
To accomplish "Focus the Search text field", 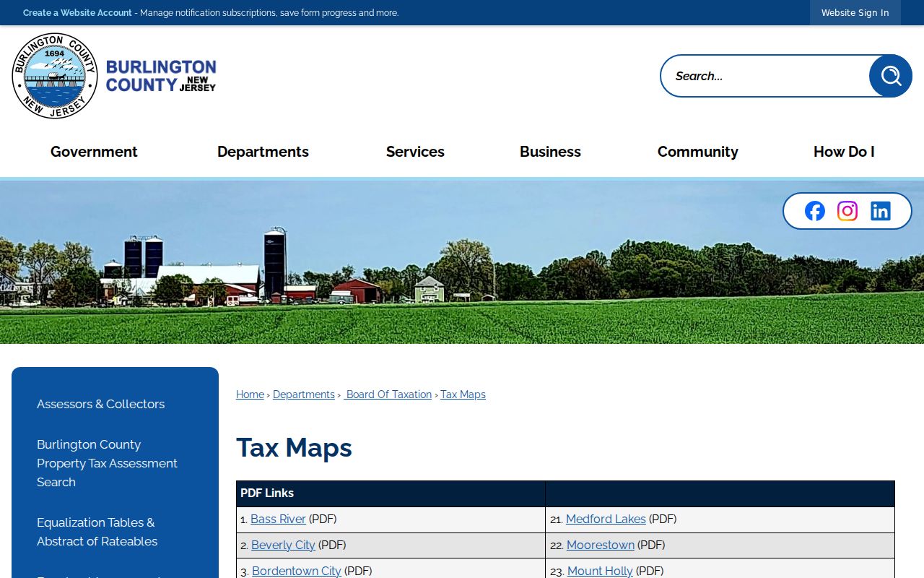I will click(x=765, y=76).
